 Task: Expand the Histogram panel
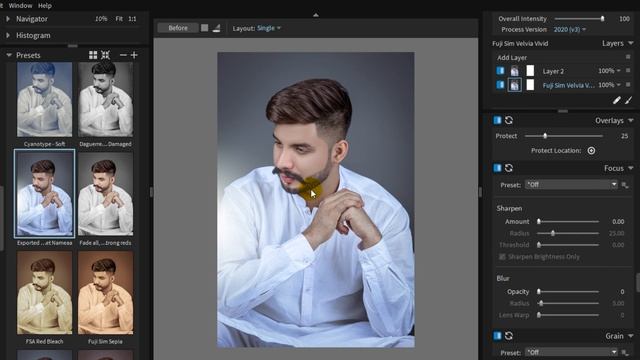pyautogui.click(x=7, y=36)
